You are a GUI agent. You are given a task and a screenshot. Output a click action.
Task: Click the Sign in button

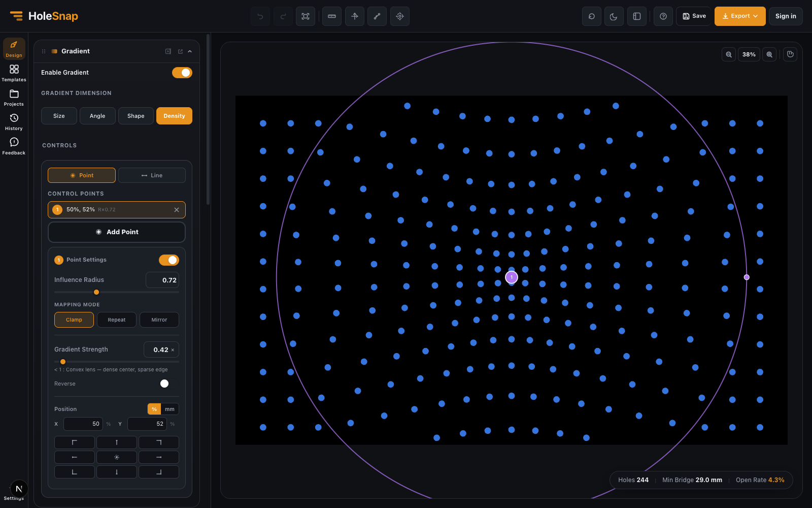(786, 16)
